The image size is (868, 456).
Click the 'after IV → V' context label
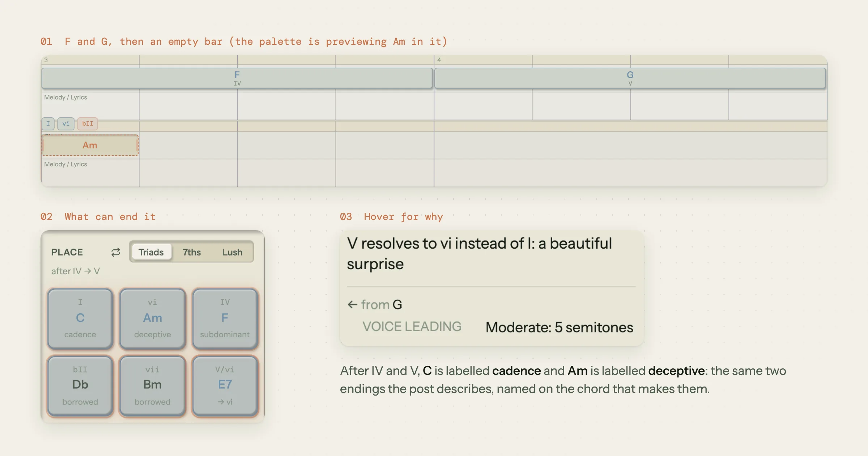tap(76, 271)
